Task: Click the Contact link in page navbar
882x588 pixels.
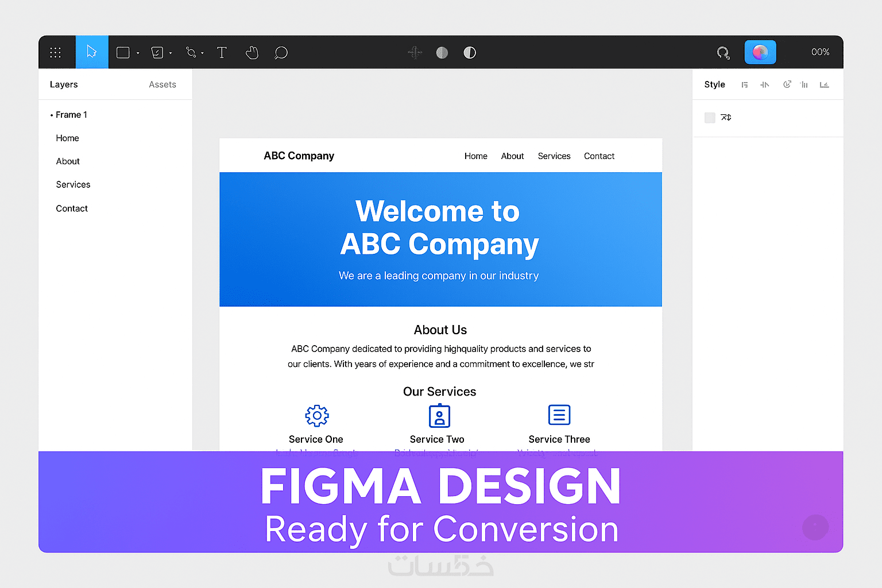Action: coord(599,156)
